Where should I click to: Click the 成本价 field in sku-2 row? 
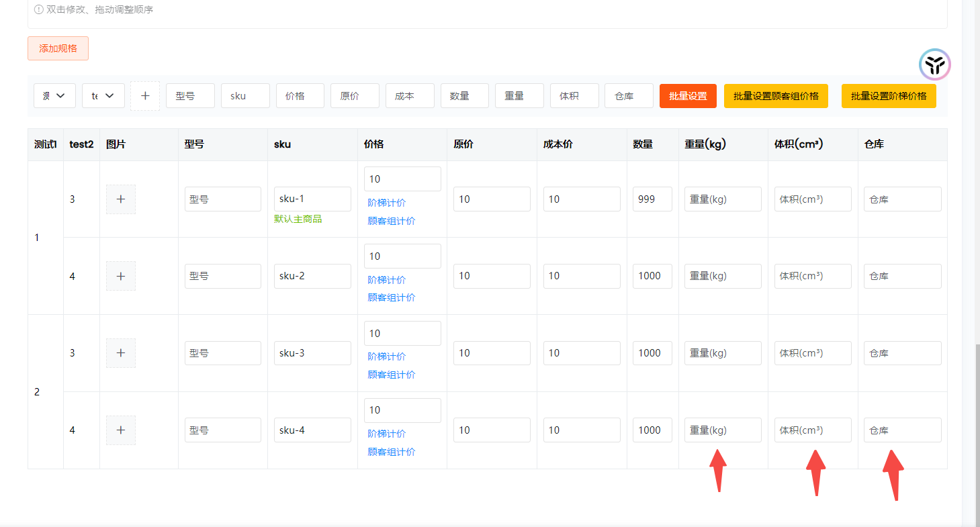(582, 276)
